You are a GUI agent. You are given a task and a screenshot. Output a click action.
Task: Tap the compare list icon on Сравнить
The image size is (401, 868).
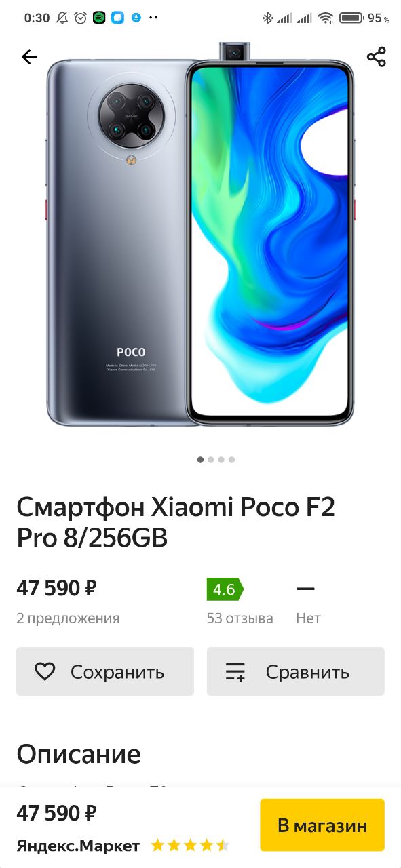tap(235, 671)
